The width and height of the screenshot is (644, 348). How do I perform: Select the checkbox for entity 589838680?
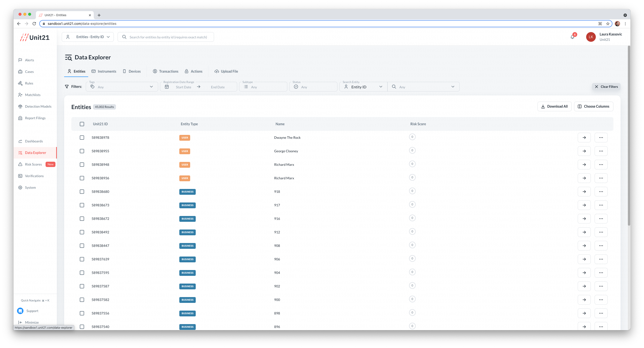click(82, 192)
